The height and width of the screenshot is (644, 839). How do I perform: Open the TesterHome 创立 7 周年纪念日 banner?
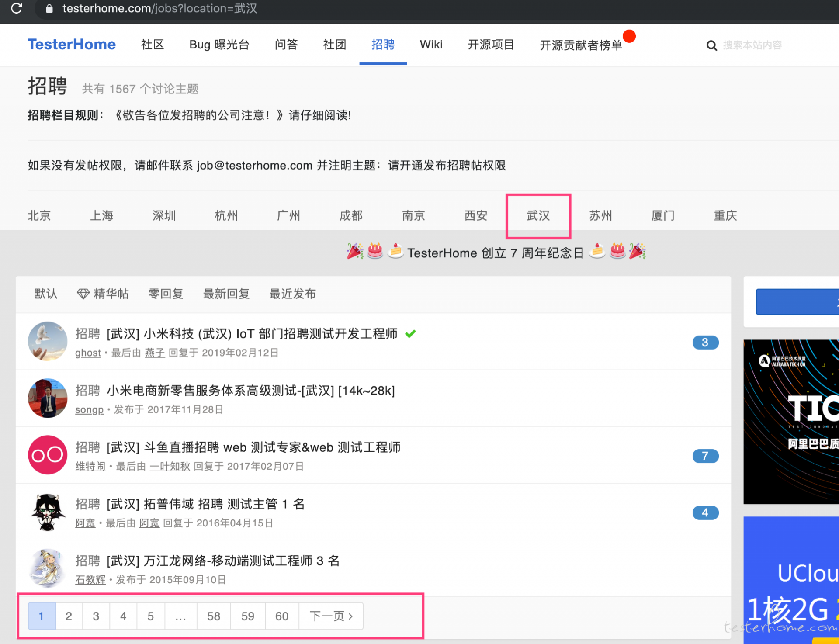pos(496,253)
